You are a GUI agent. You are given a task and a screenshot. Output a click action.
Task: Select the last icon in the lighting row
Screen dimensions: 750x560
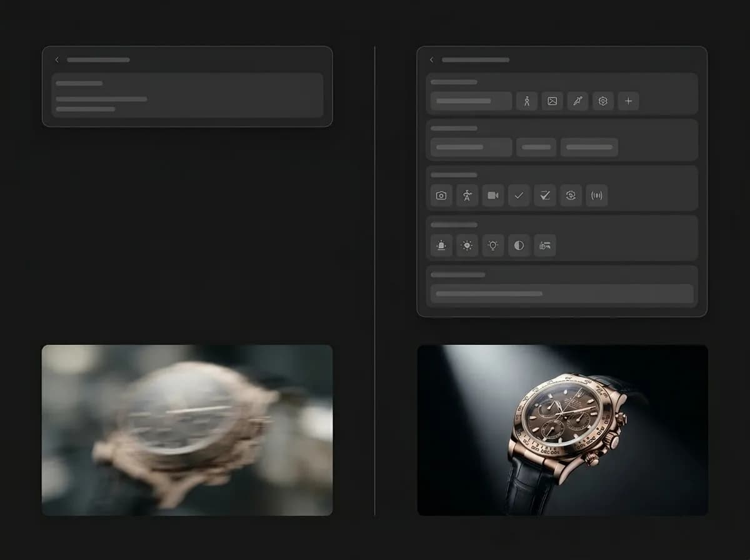click(545, 246)
